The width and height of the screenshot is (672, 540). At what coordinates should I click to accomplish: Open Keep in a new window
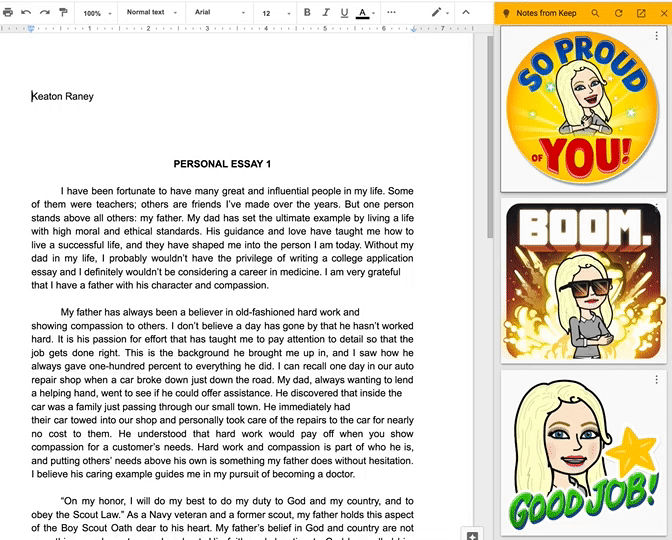(x=641, y=13)
